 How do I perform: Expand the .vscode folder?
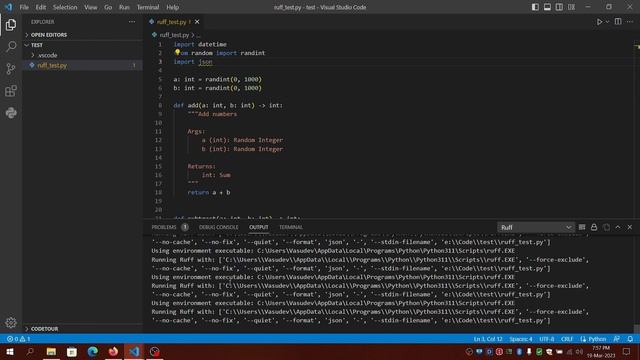47,55
